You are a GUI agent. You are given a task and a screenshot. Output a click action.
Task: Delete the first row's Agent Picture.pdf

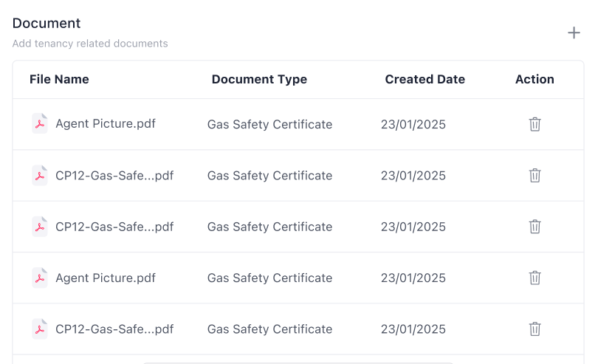click(535, 124)
